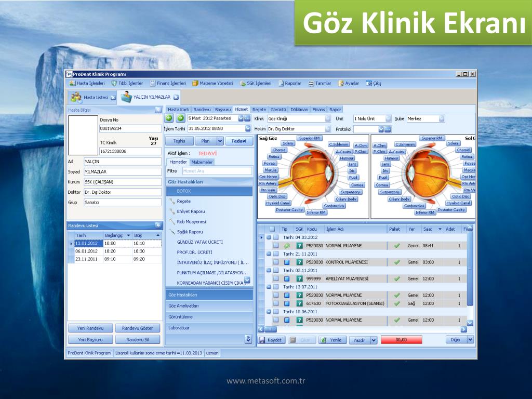Click the Teşhis button

click(x=179, y=141)
